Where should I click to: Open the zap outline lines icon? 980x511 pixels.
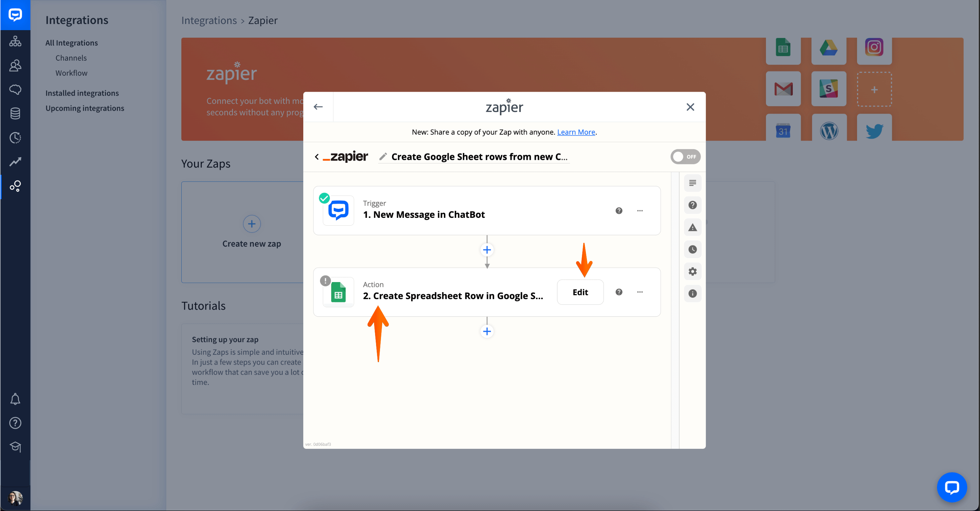pyautogui.click(x=692, y=183)
